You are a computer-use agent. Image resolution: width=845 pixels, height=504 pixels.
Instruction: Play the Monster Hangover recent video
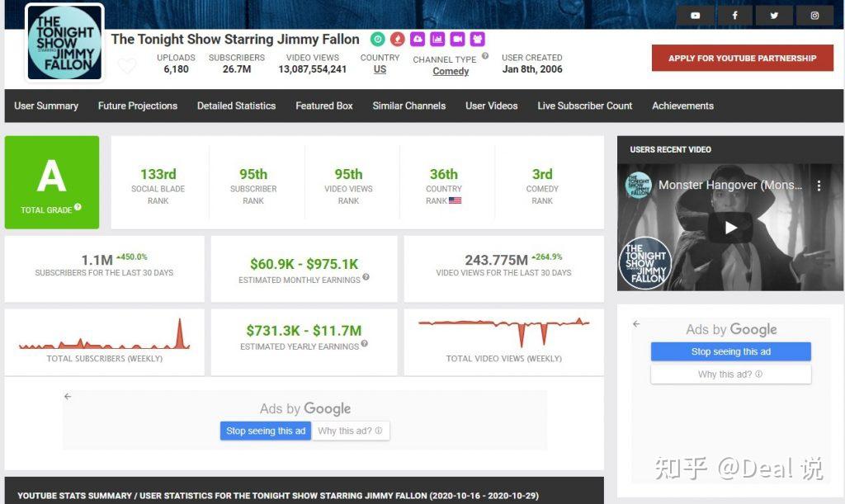tap(729, 228)
